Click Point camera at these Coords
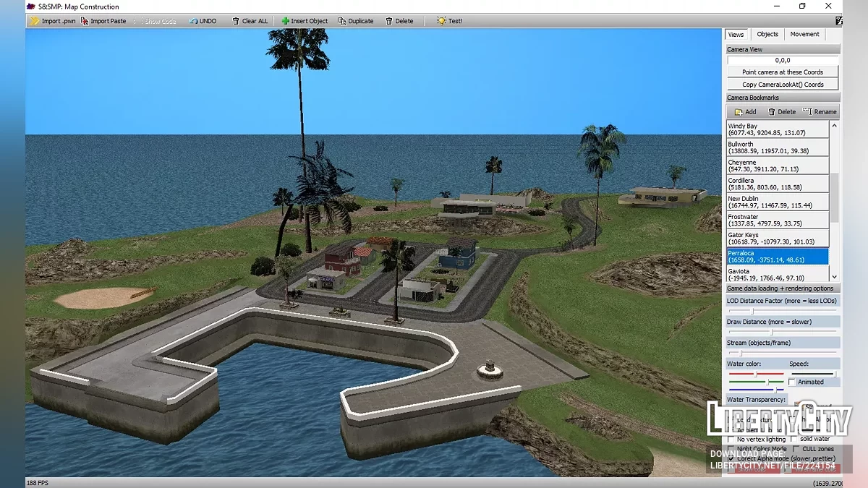The image size is (868, 488). coord(783,72)
